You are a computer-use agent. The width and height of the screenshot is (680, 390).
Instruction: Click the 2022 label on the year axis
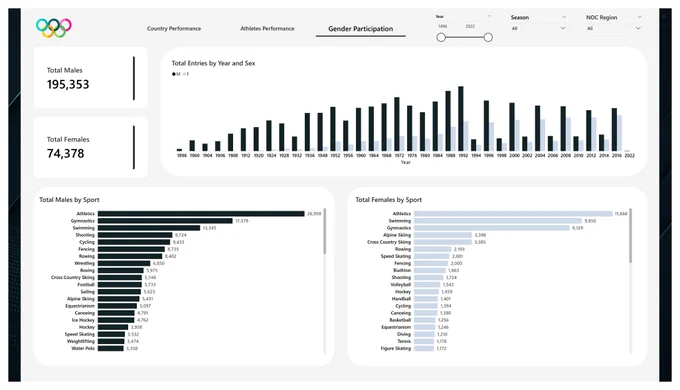point(629,155)
